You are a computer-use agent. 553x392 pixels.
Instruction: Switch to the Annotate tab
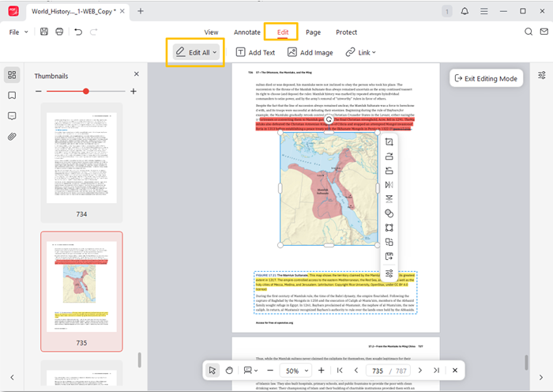[246, 32]
